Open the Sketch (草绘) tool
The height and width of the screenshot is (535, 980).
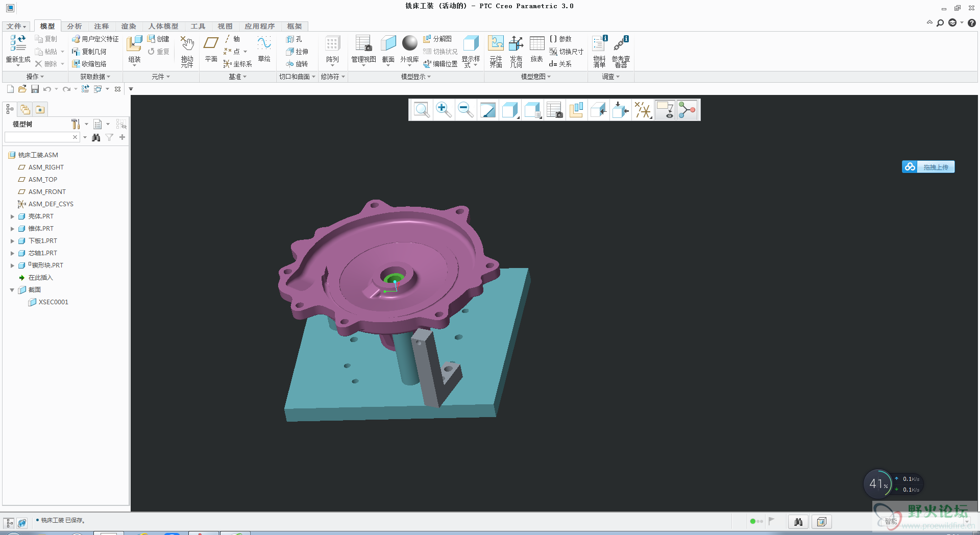pos(264,43)
